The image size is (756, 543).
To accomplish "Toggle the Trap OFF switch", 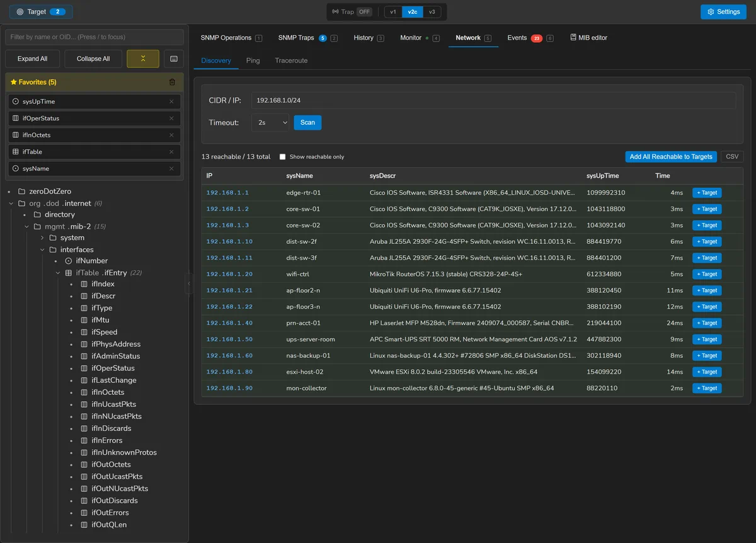I will click(x=364, y=12).
